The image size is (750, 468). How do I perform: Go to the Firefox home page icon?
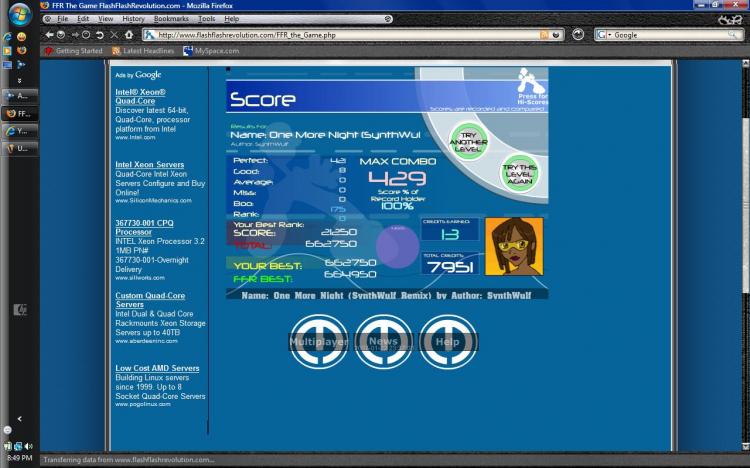[x=129, y=35]
